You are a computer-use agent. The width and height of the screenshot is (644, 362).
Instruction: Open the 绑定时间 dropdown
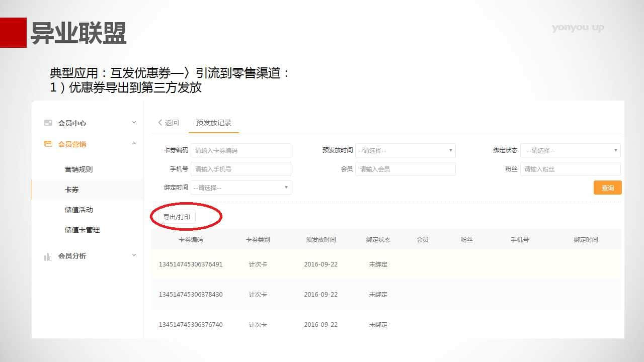(240, 188)
